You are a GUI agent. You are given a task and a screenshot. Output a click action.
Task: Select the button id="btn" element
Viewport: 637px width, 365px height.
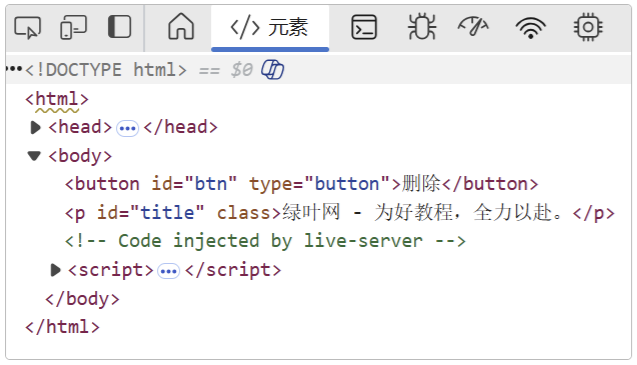point(301,184)
